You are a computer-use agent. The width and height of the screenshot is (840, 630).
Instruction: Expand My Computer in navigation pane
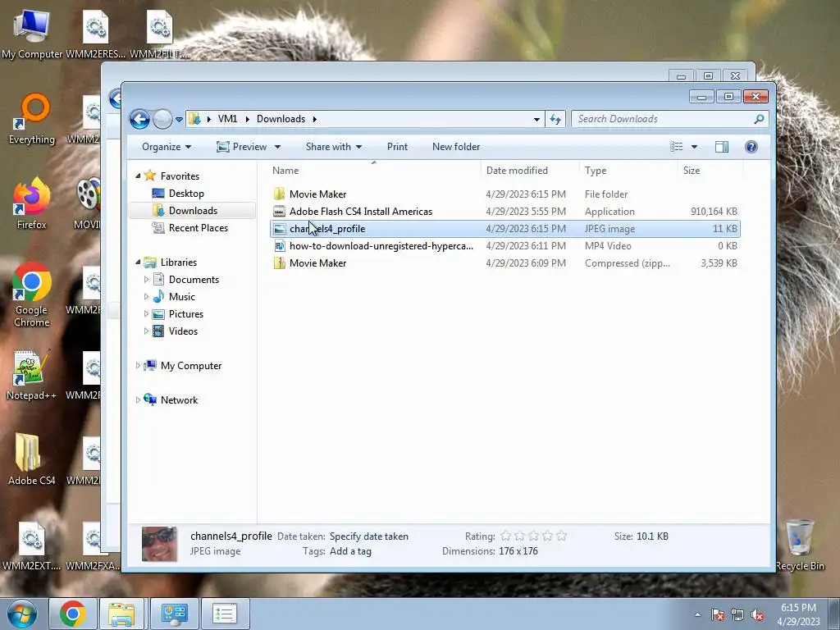(138, 365)
